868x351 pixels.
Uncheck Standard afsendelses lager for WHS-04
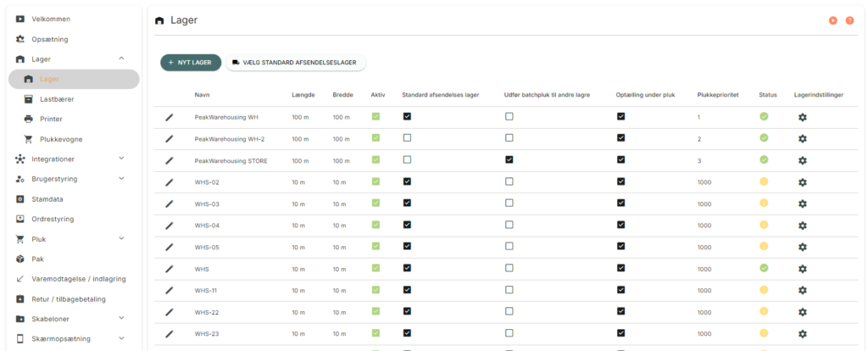407,224
